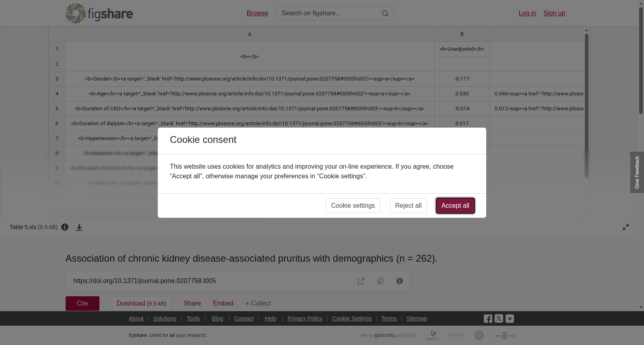Open figshare's Vimeo page

point(510,318)
